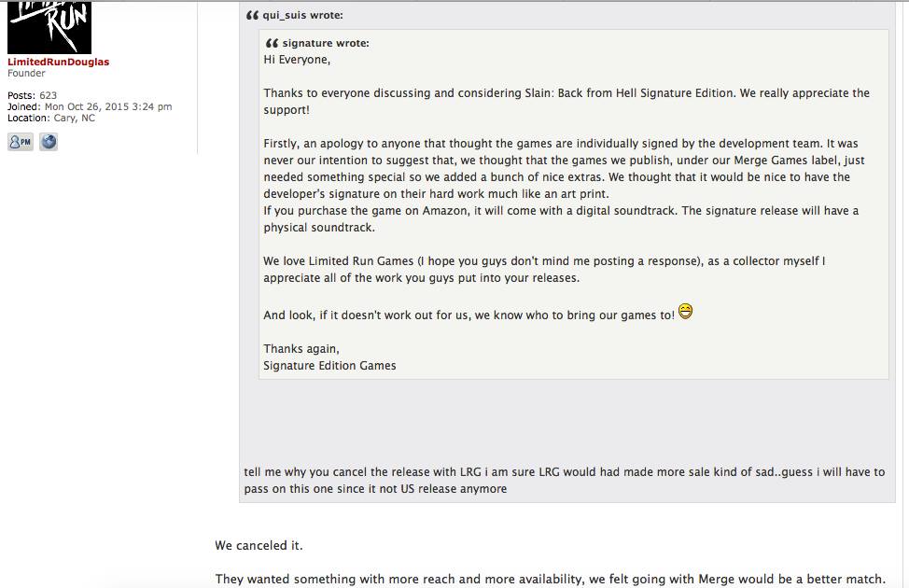Open the poster's website globe icon
Image resolution: width=909 pixels, height=588 pixels.
click(x=49, y=142)
